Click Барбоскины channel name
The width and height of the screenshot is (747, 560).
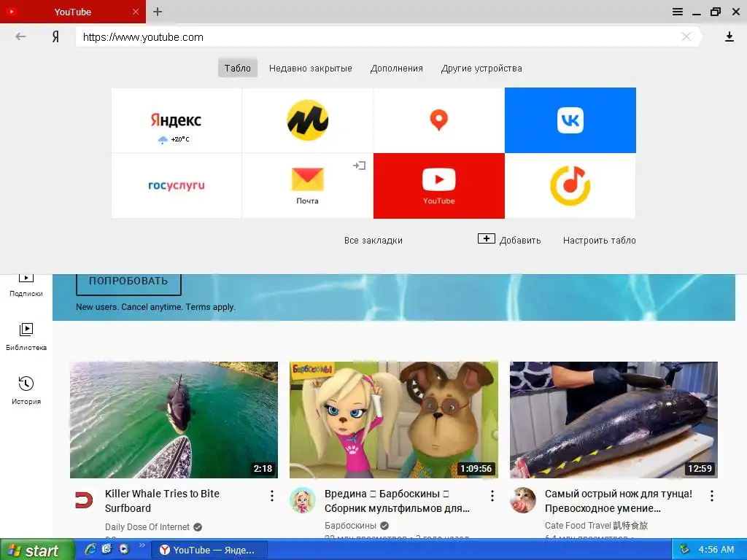point(350,526)
